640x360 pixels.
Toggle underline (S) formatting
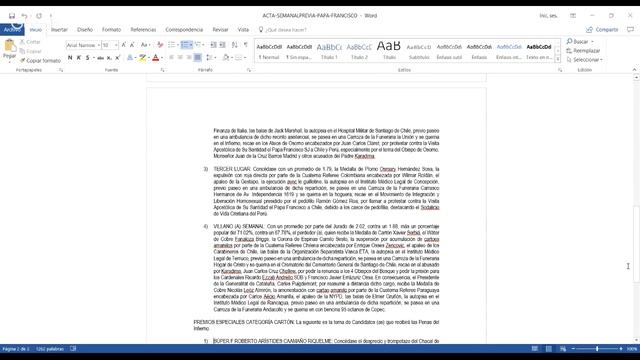click(x=87, y=58)
